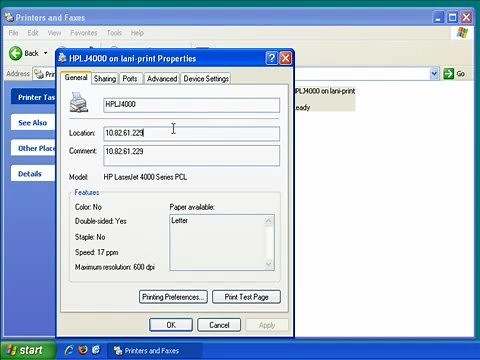Open the Device Settings tab
Screen dimensions: 480x360
click(x=206, y=79)
